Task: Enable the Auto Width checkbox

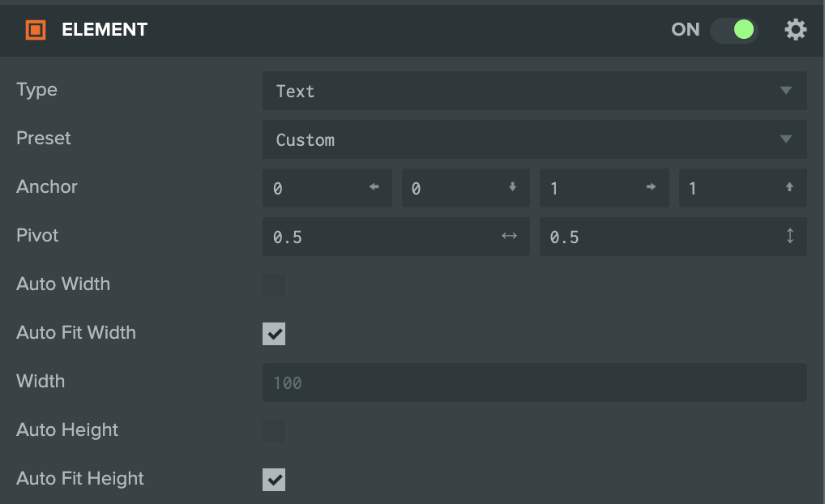Action: click(x=273, y=284)
